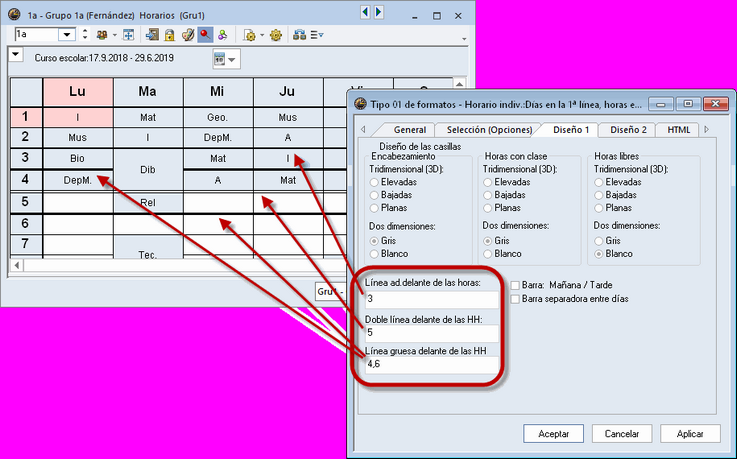Open dropdown arrow next to page-gear icon
This screenshot has height=459, width=737.
point(262,35)
